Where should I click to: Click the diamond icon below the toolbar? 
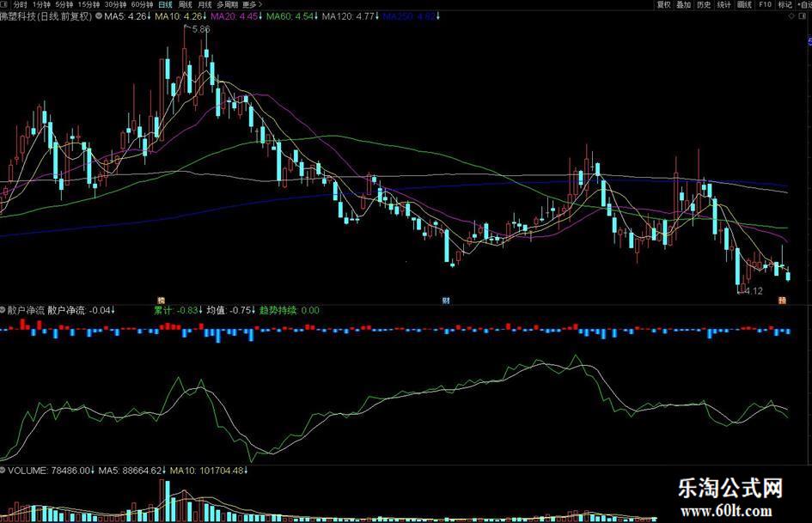coord(791,16)
